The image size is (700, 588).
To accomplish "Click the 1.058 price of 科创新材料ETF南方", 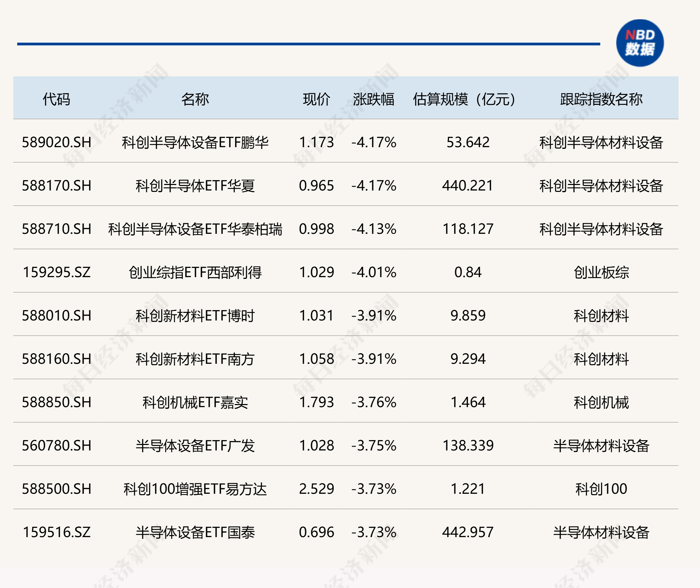I will click(x=317, y=359).
